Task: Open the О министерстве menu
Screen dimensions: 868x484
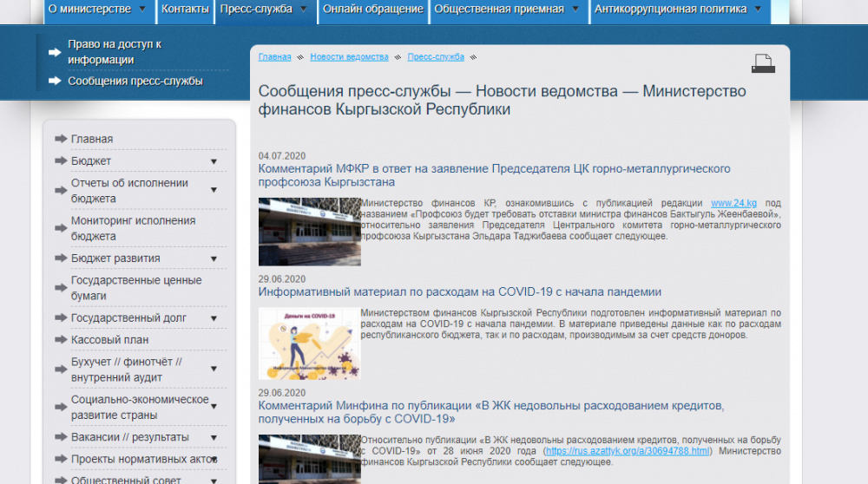Action: pos(89,9)
